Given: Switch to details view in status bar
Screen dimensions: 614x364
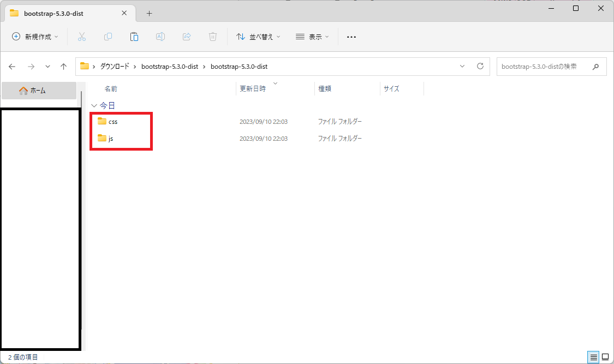Looking at the screenshot, I should pos(593,357).
